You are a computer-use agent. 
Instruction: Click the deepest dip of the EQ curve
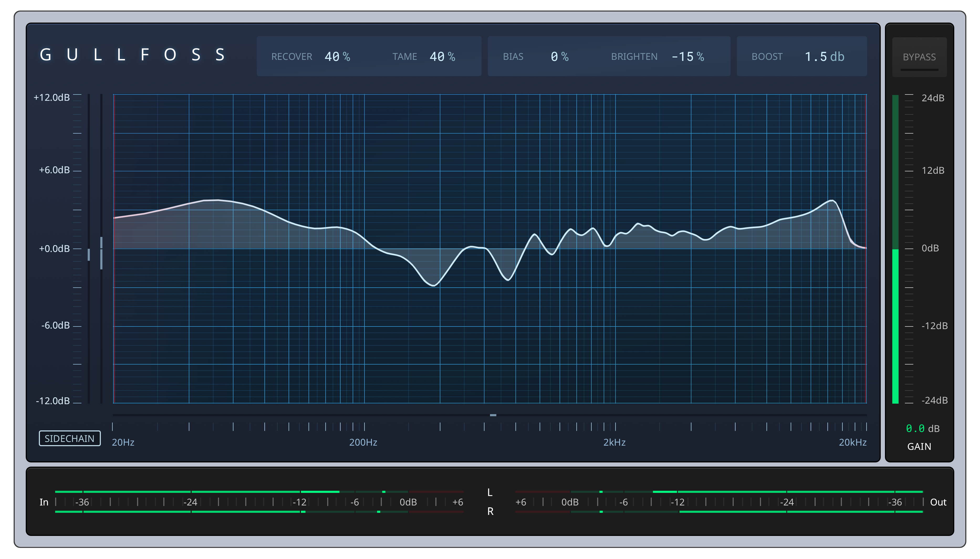pos(434,285)
